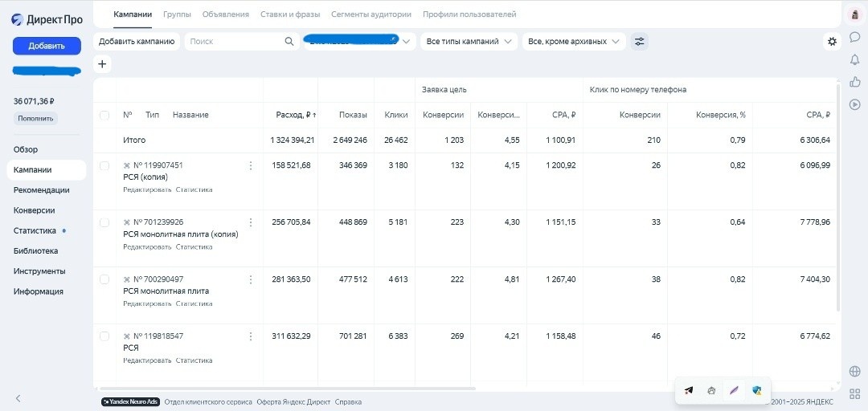Click the type icon before № 701239926
The width and height of the screenshot is (868, 411).
[127, 222]
